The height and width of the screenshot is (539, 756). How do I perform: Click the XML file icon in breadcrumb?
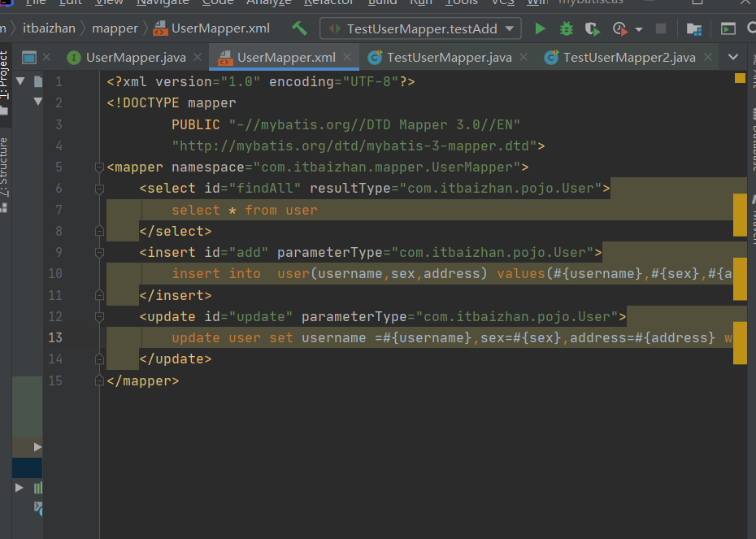click(x=160, y=28)
